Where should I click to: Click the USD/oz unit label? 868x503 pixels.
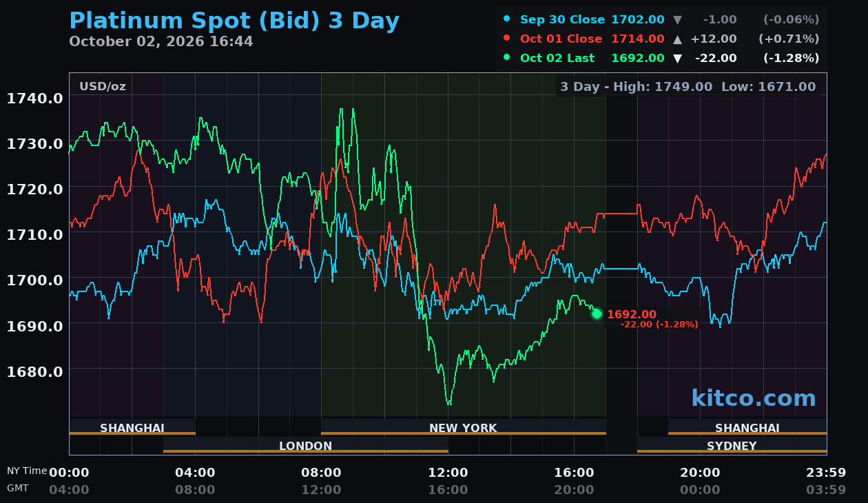click(103, 87)
